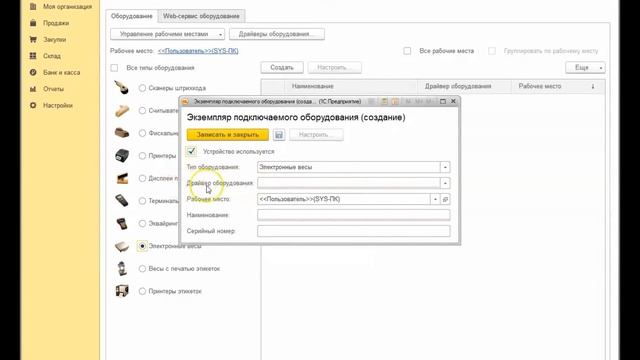Open the <<Пользователь>>(SYS-ПК) workplace link

point(198,51)
